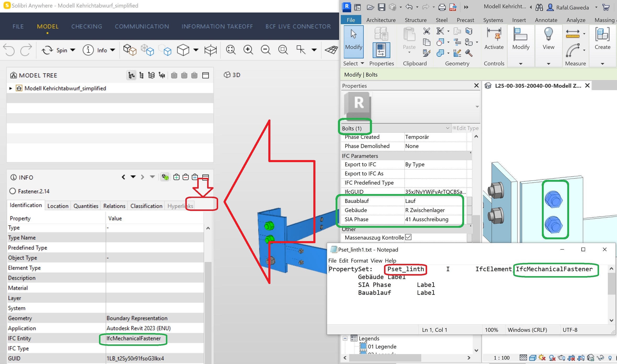Viewport: 617px width, 364px height.
Task: Click the Edit Type button
Action: tap(465, 128)
